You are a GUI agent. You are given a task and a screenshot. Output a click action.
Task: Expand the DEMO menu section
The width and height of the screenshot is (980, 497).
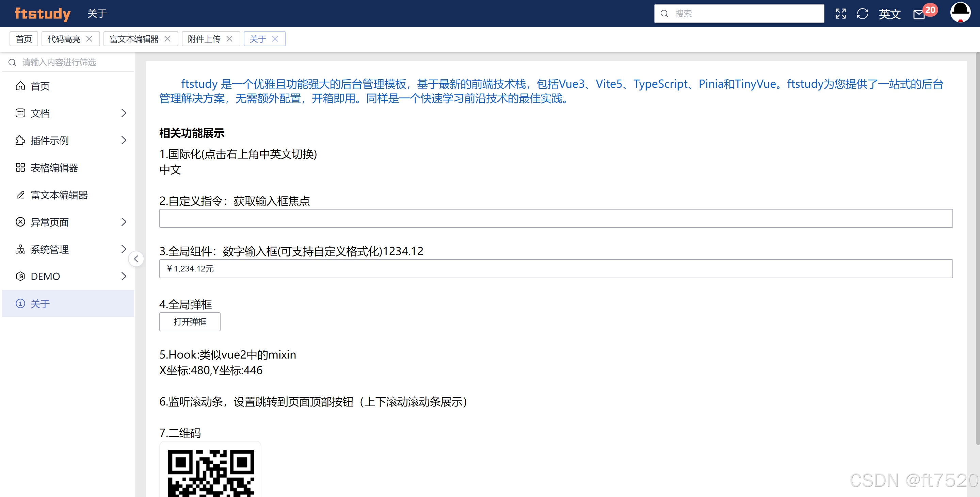tap(124, 276)
